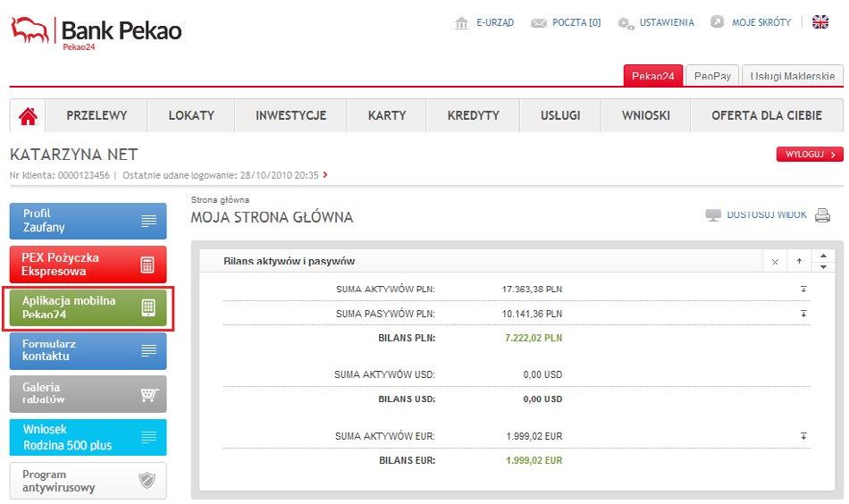This screenshot has height=504, width=849.
Task: Open the Program antywirusowy tile
Action: pyautogui.click(x=88, y=480)
